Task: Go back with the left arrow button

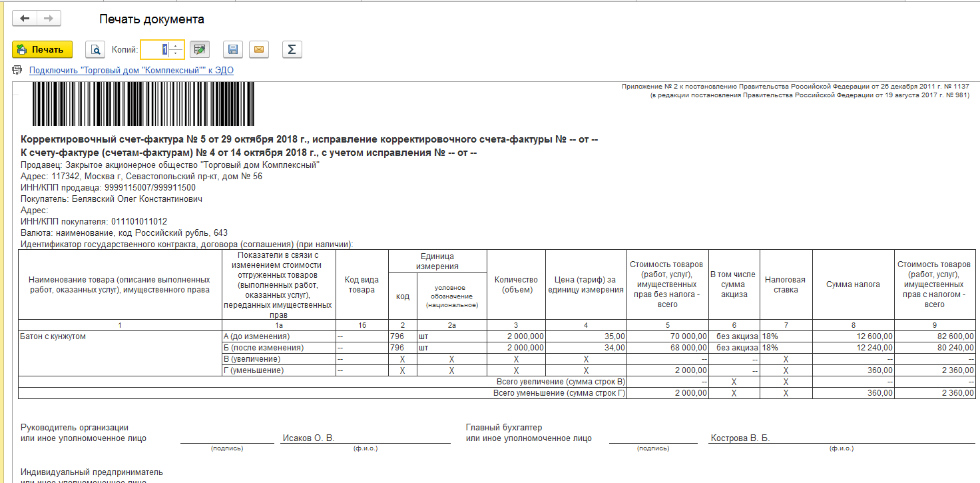Action: point(25,19)
